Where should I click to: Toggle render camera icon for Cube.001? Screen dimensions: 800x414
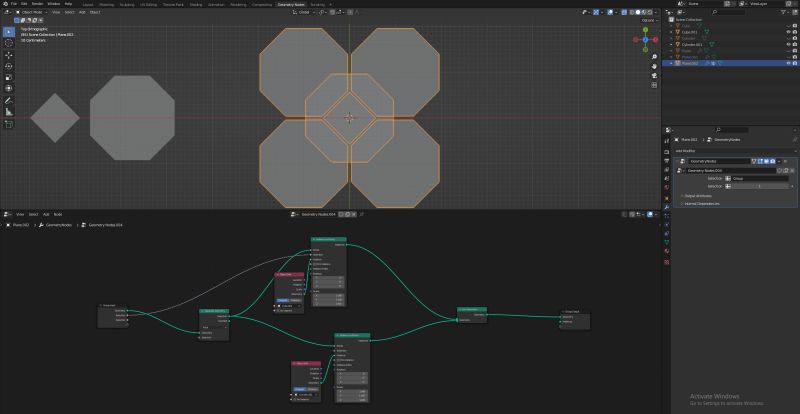[795, 32]
